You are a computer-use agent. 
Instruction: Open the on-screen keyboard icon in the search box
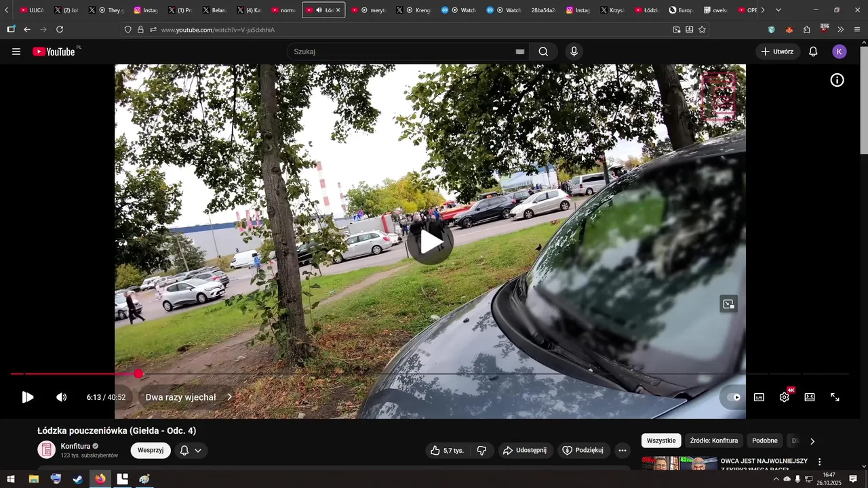[520, 52]
